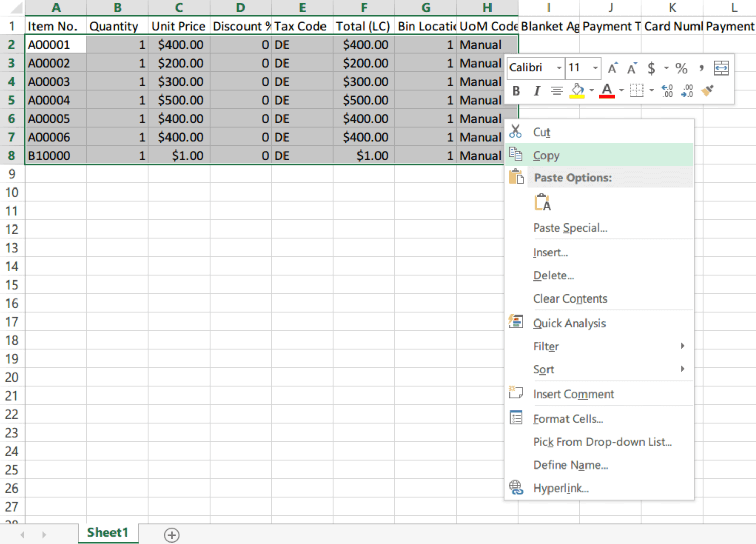
Task: Open the accounting format dropdown arrow
Action: pos(666,68)
